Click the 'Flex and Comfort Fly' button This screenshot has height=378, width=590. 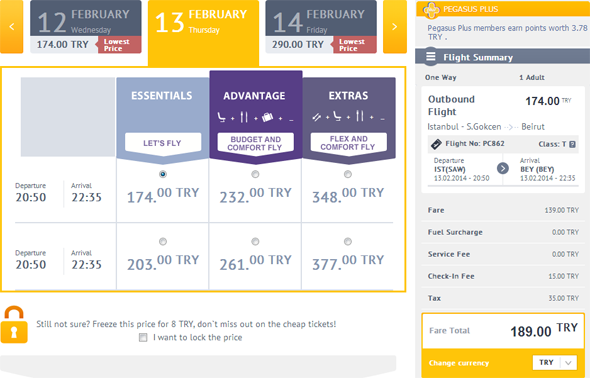coord(348,143)
